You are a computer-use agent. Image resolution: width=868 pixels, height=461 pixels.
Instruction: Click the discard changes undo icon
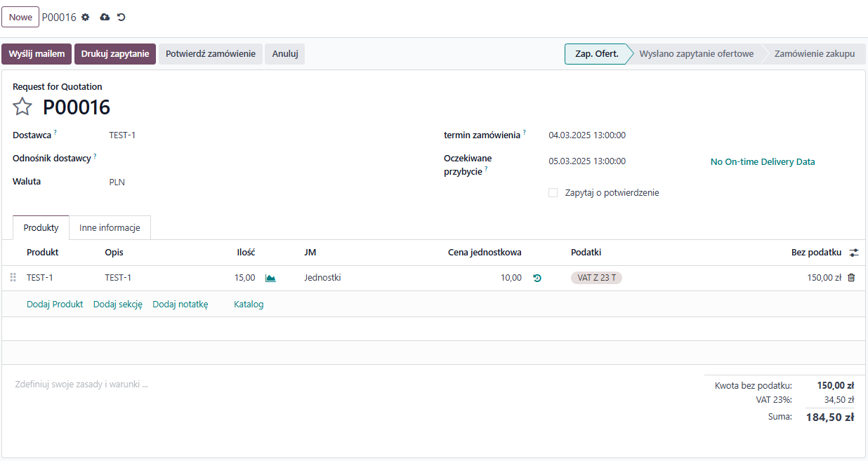coord(121,17)
